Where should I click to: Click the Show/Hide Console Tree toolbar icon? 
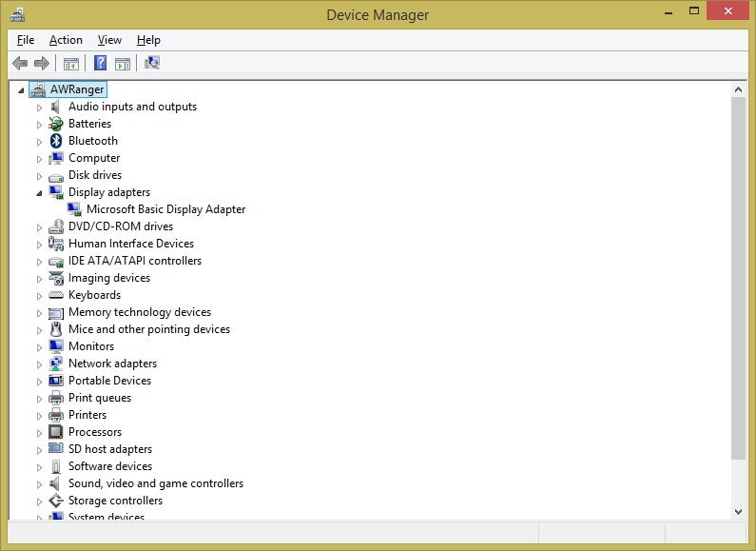(71, 63)
